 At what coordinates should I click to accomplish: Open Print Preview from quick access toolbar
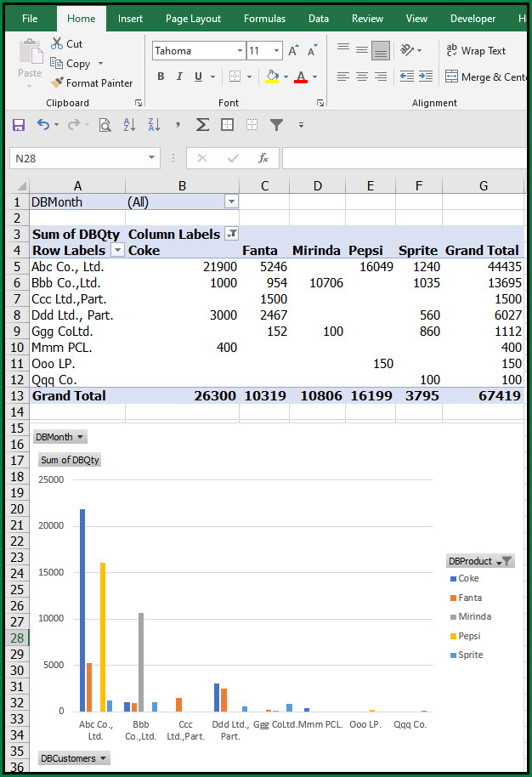[105, 125]
